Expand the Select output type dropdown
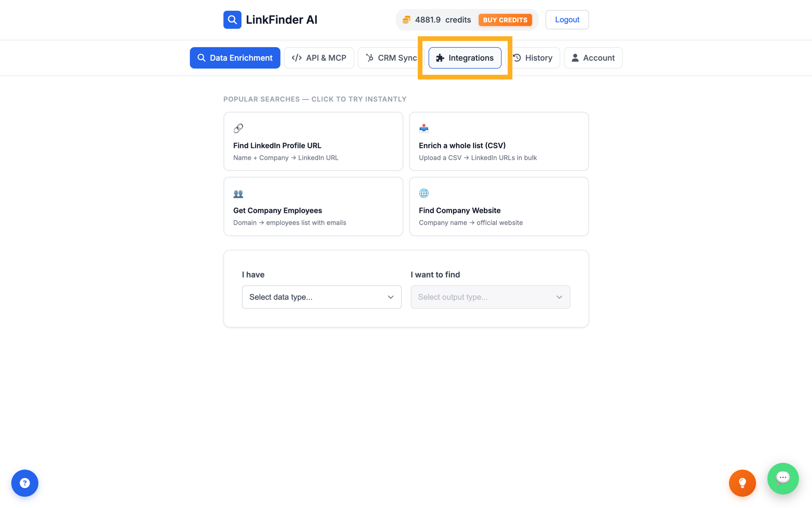Image resolution: width=812 pixels, height=508 pixels. (490, 297)
